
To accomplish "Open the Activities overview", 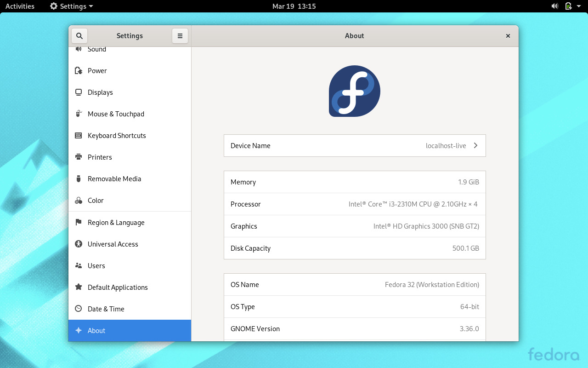I will 19,6.
